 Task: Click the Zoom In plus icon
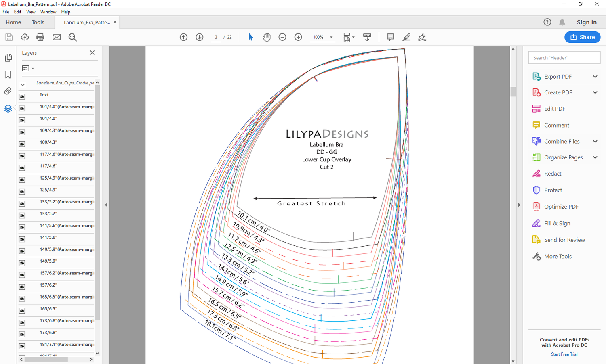click(298, 37)
